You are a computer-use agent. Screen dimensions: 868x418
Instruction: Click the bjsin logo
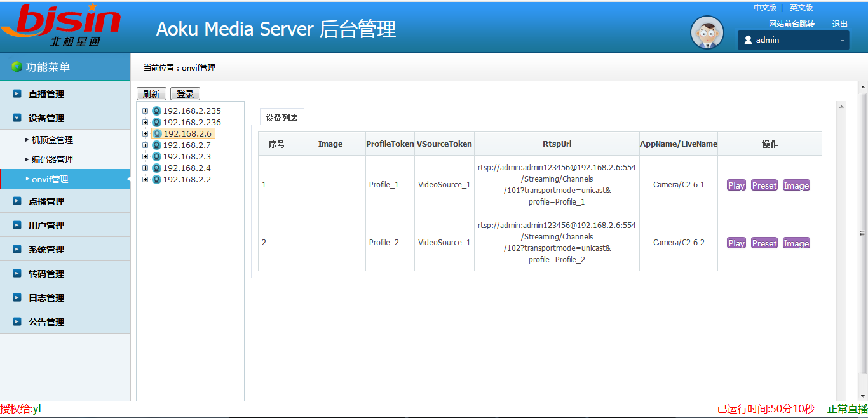(x=61, y=25)
